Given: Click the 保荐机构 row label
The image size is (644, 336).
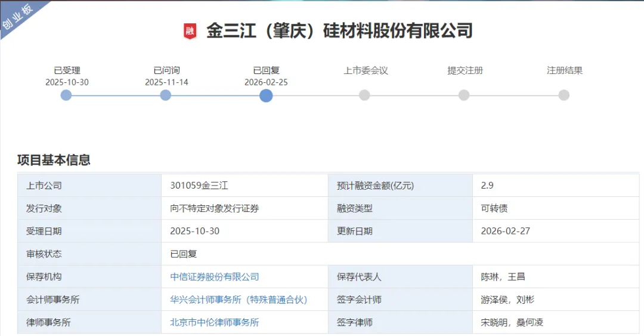Looking at the screenshot, I should 44,277.
